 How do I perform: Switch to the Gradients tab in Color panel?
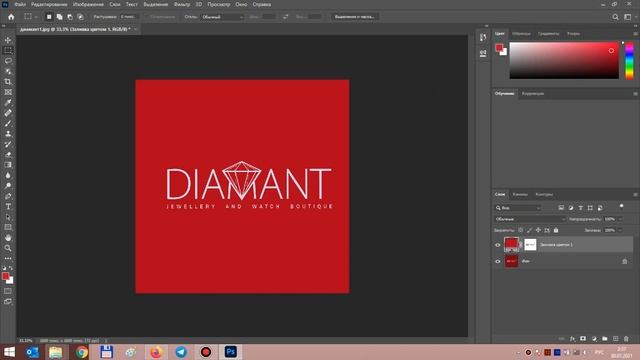[x=548, y=33]
